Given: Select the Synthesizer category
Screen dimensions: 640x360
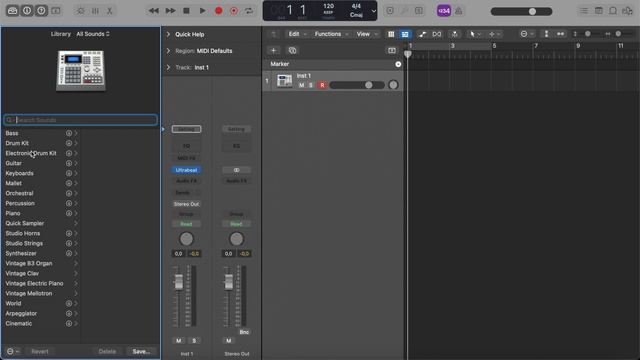Looking at the screenshot, I should (x=21, y=253).
